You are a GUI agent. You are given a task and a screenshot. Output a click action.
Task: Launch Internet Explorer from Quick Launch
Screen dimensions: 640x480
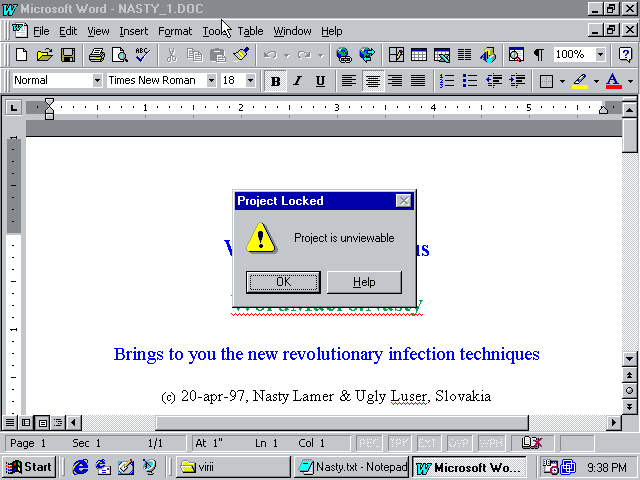(80, 467)
